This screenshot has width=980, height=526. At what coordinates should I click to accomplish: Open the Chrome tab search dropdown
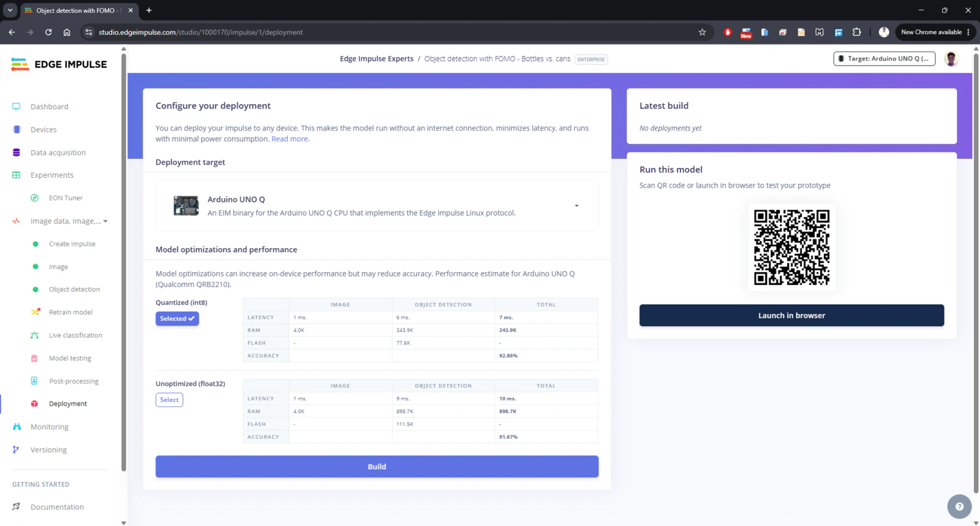[x=10, y=10]
